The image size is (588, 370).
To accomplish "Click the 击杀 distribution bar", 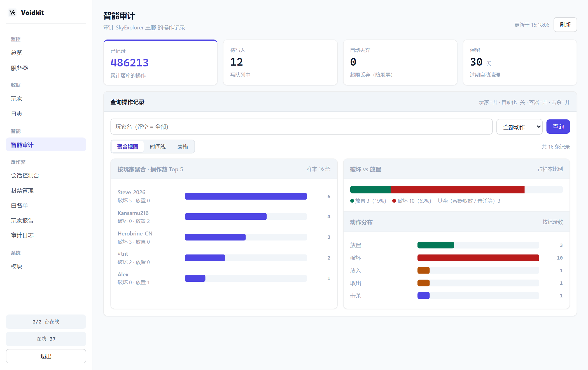I will 423,295.
